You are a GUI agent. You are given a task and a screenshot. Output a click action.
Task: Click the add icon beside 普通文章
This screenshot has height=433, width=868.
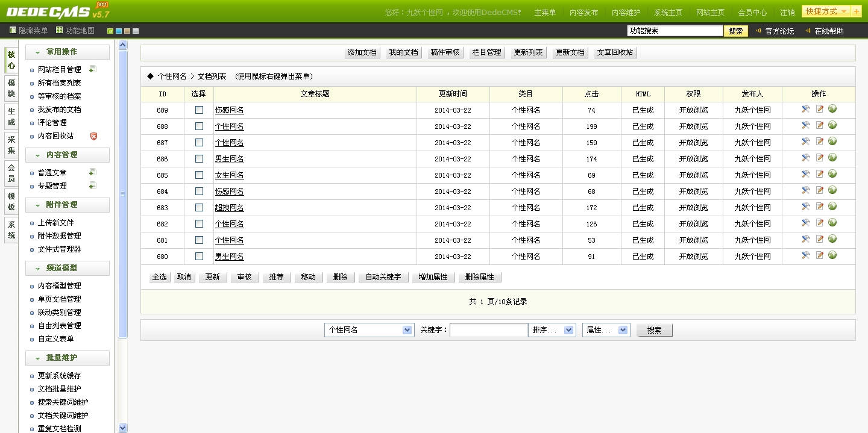(x=92, y=172)
